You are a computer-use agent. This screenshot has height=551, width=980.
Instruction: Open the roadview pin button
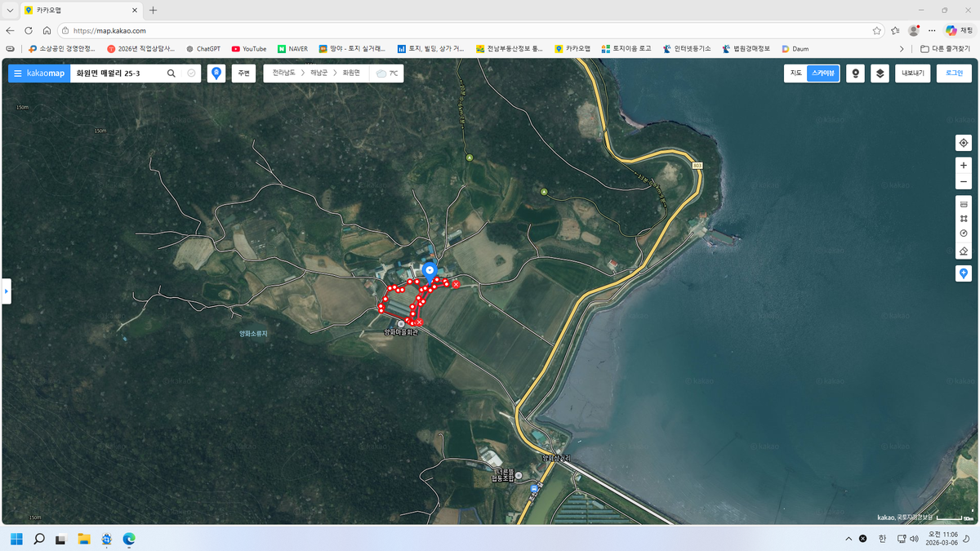[x=855, y=73]
